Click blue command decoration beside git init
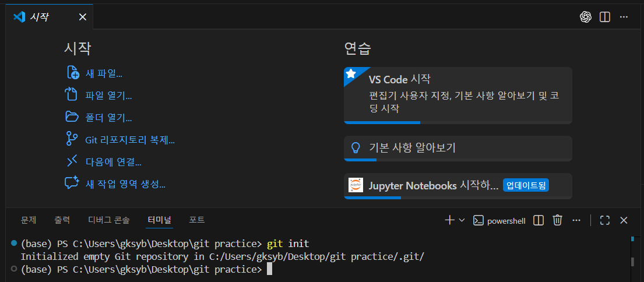The width and height of the screenshot is (644, 282). [14, 244]
